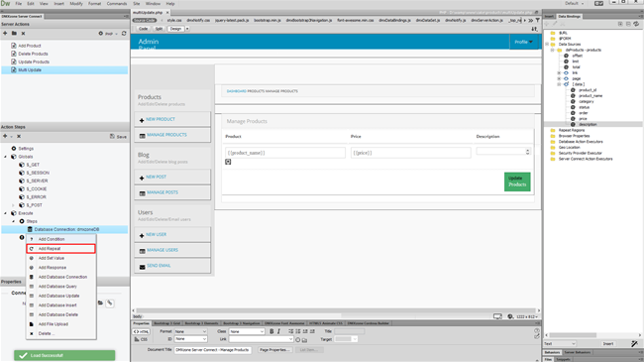This screenshot has height=362, width=644.
Task: Click the folder icon in Server Actions toolbar
Action: coord(14,34)
